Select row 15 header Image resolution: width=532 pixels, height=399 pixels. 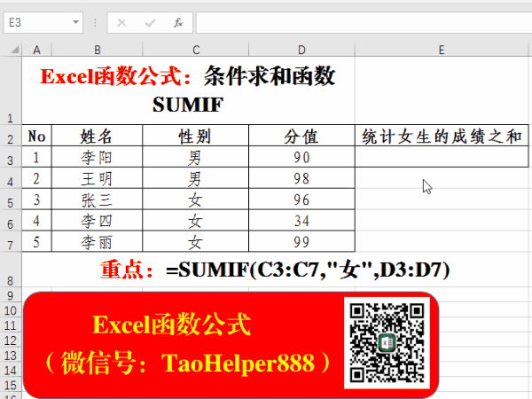point(11,385)
